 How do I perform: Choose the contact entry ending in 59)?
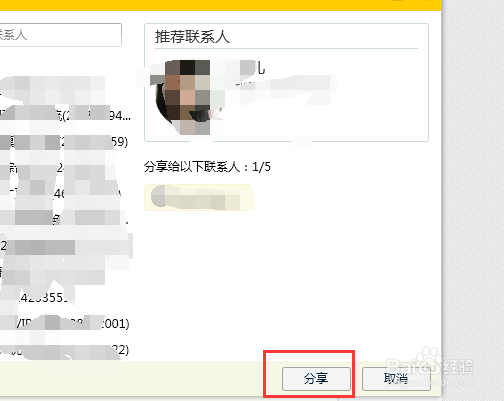pyautogui.click(x=65, y=142)
